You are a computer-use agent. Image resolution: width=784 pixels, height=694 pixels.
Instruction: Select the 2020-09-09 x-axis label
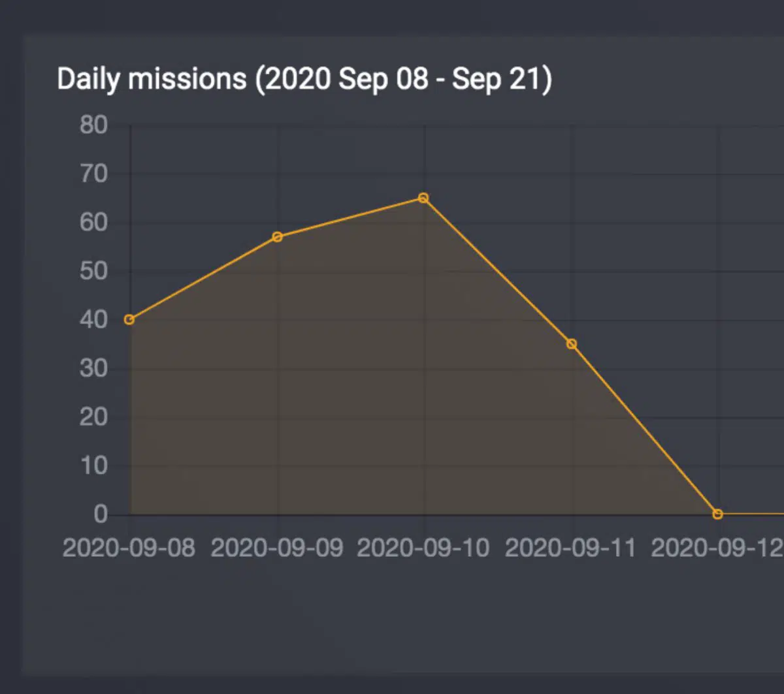277,548
